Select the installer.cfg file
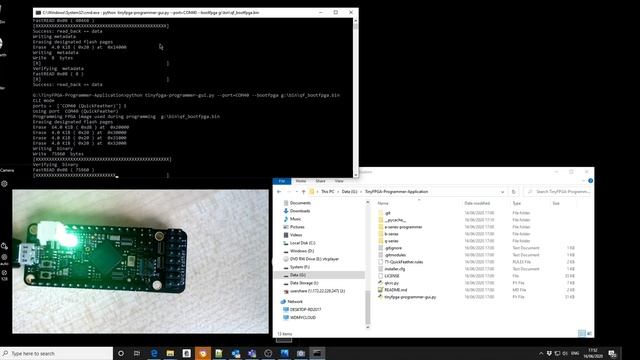This screenshot has width=640, height=360. pos(395,269)
